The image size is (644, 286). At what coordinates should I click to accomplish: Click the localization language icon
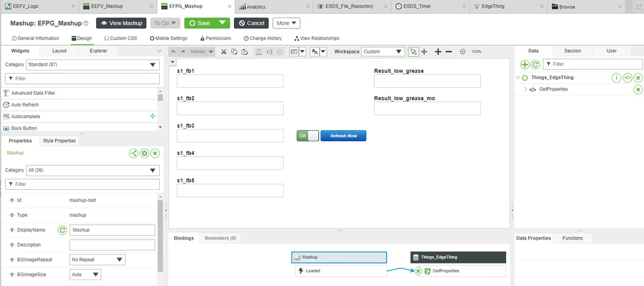click(x=315, y=52)
